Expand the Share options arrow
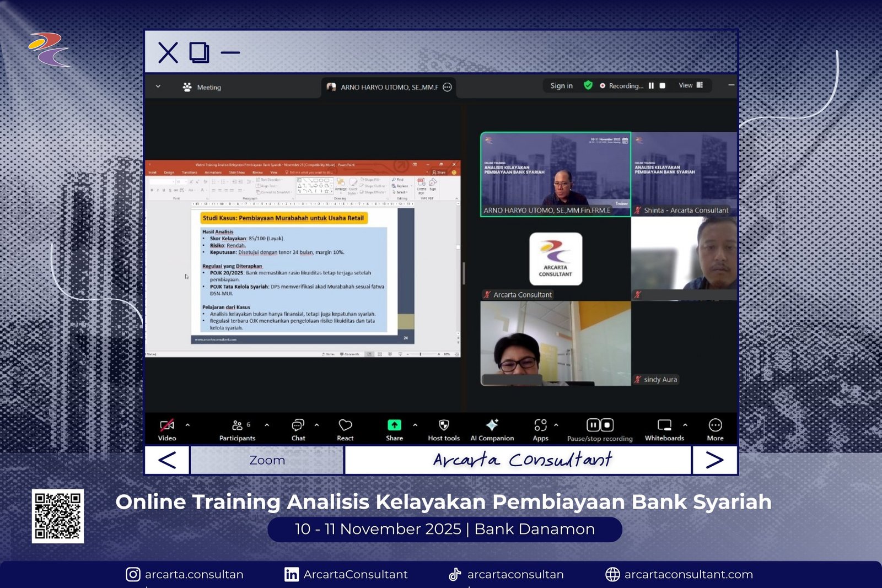882x588 pixels. tap(415, 425)
